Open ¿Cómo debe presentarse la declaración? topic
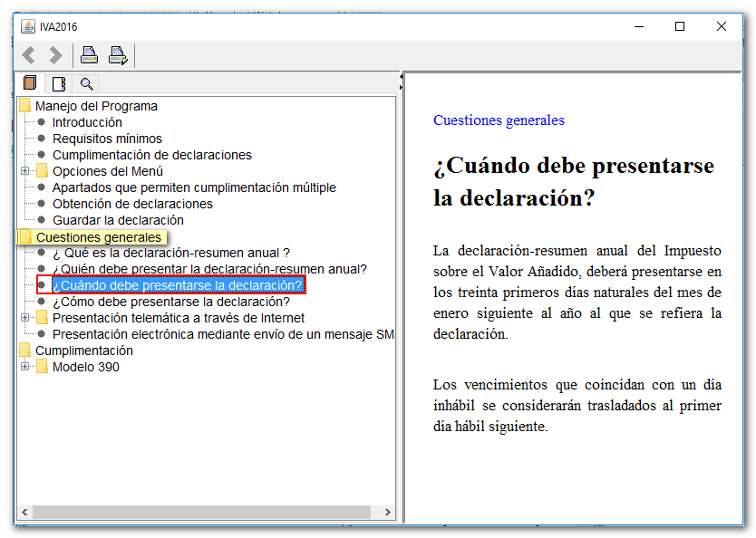Screen dimensions: 756x538 [x=170, y=302]
